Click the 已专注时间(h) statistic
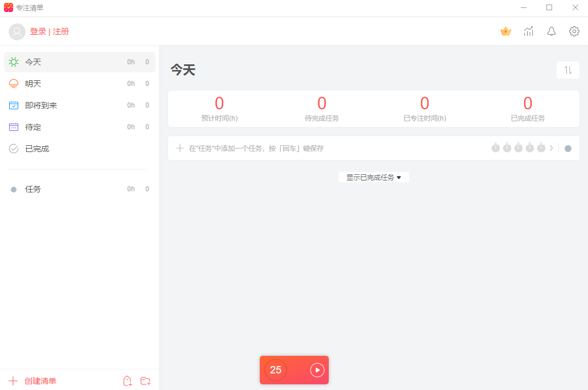 pyautogui.click(x=424, y=109)
